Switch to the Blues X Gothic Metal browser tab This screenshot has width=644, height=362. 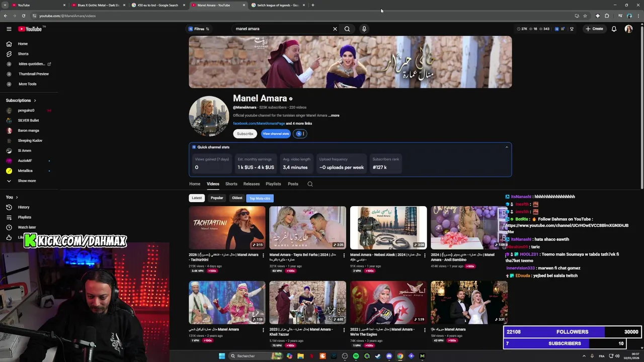[99, 5]
